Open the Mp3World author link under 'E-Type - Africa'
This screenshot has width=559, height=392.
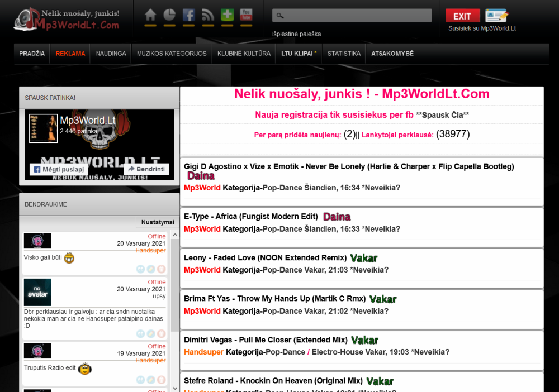tap(202, 229)
